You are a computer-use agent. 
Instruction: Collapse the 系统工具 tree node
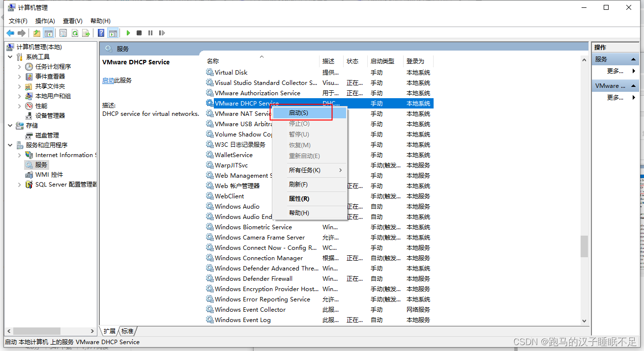tap(10, 56)
